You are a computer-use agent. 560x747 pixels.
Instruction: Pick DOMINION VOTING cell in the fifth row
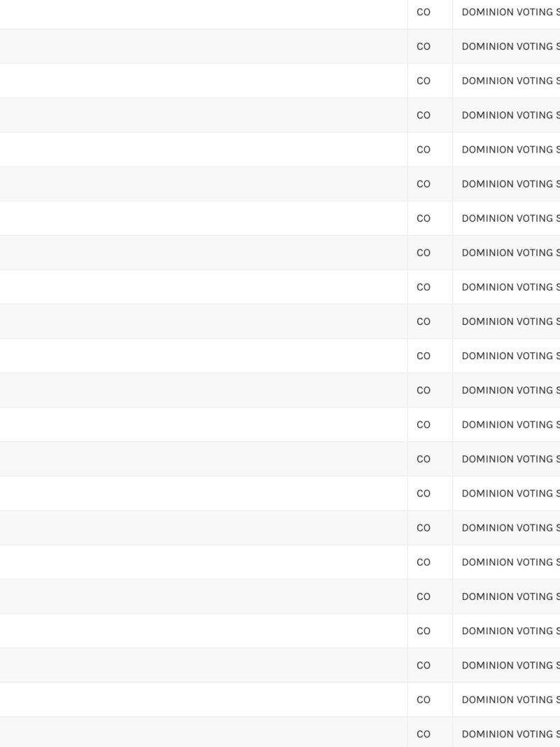pyautogui.click(x=507, y=149)
